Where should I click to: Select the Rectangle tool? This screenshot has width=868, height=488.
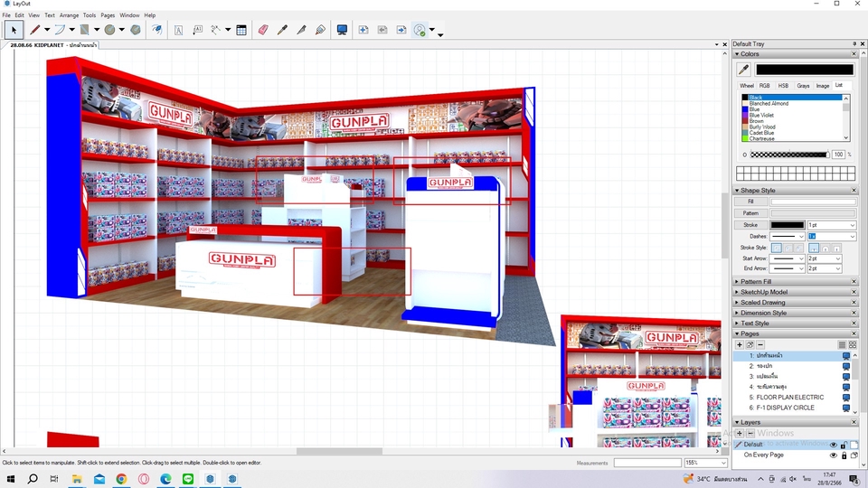click(85, 30)
